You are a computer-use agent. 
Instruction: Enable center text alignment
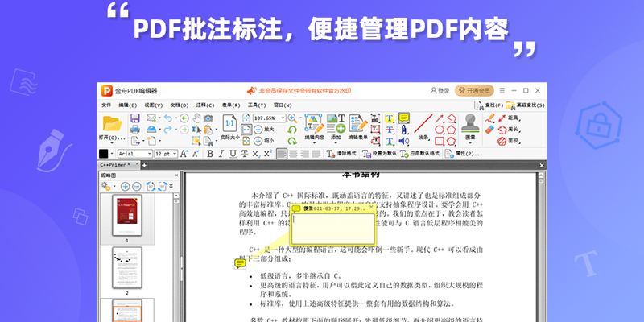pyautogui.click(x=293, y=154)
